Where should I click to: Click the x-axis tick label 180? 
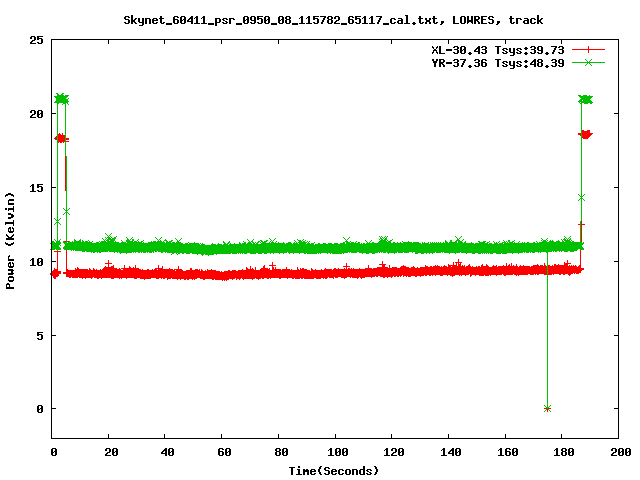point(564,452)
